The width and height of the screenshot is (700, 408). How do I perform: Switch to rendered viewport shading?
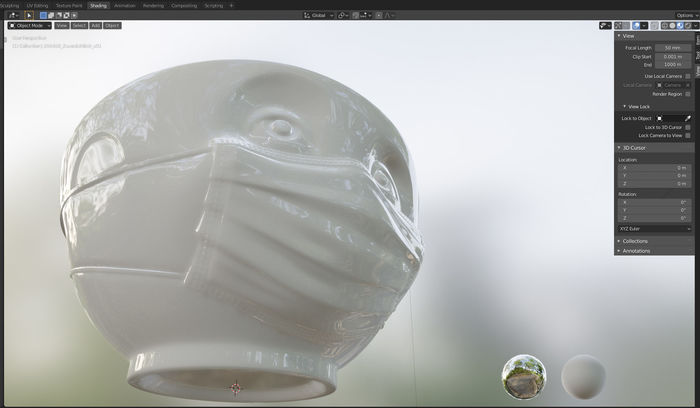tap(688, 25)
